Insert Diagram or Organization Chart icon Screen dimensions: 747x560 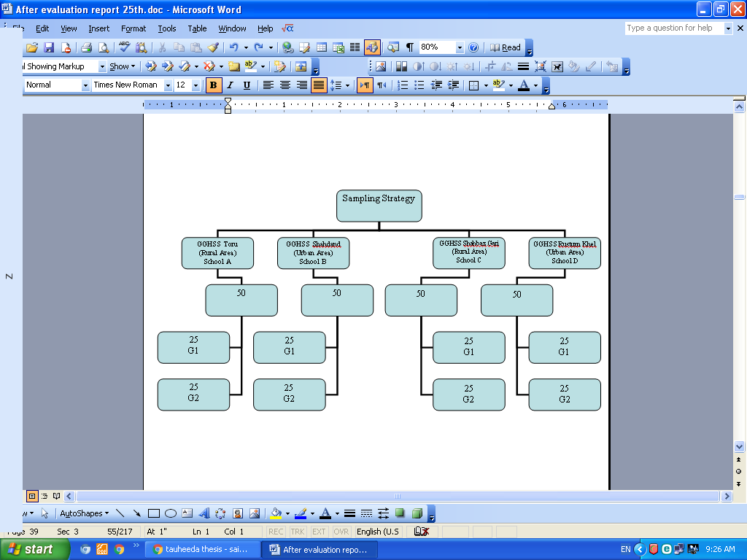click(220, 513)
